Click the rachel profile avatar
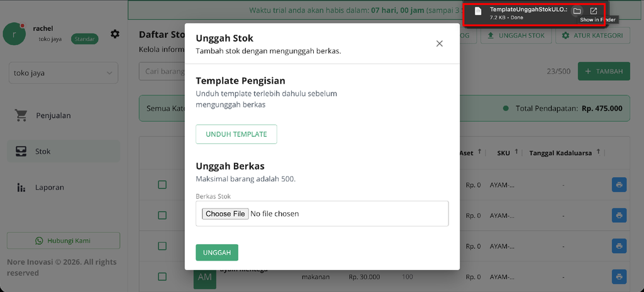644x292 pixels. click(x=14, y=34)
